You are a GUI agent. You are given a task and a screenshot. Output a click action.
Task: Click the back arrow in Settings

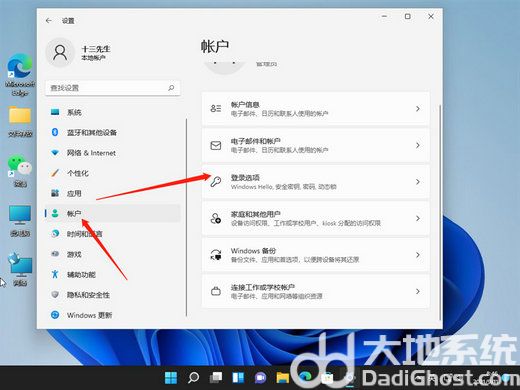point(49,21)
